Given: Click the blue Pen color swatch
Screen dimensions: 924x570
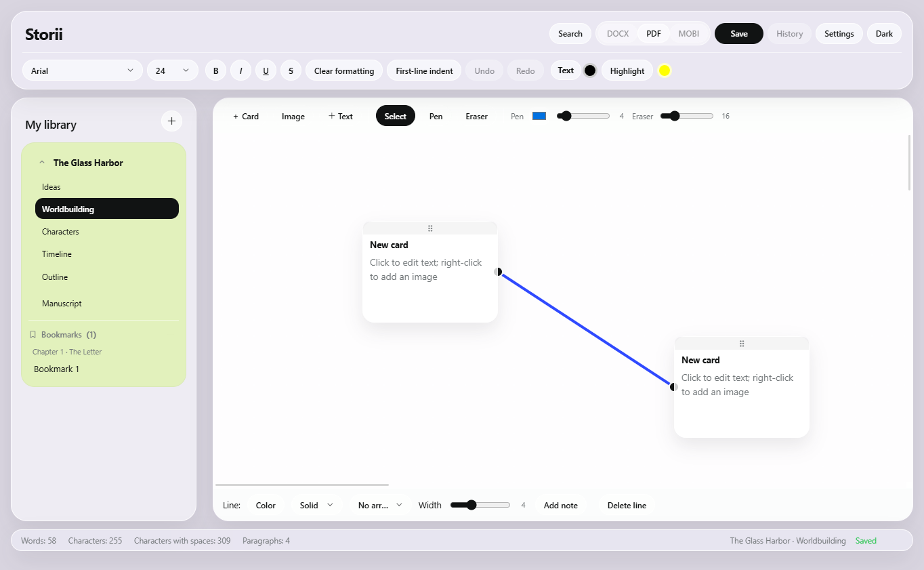Looking at the screenshot, I should (x=539, y=116).
